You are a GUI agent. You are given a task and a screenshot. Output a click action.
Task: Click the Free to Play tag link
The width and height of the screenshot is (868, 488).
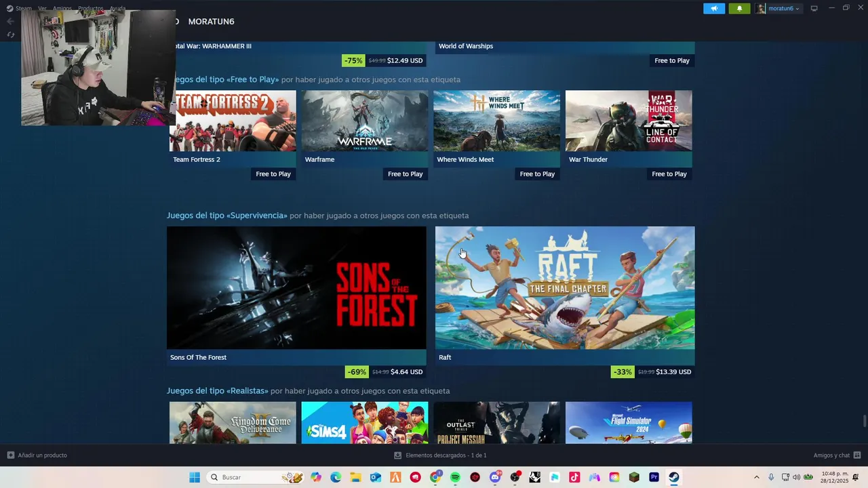click(x=226, y=79)
